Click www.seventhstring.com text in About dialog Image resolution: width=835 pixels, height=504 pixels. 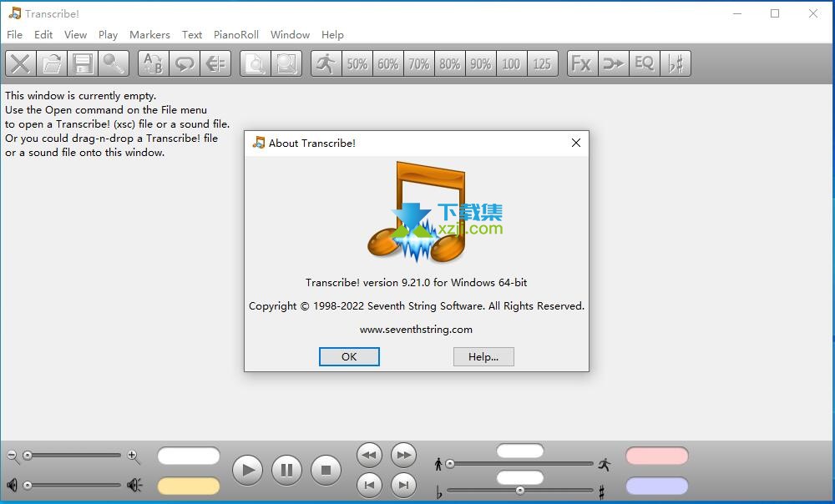[x=416, y=330]
